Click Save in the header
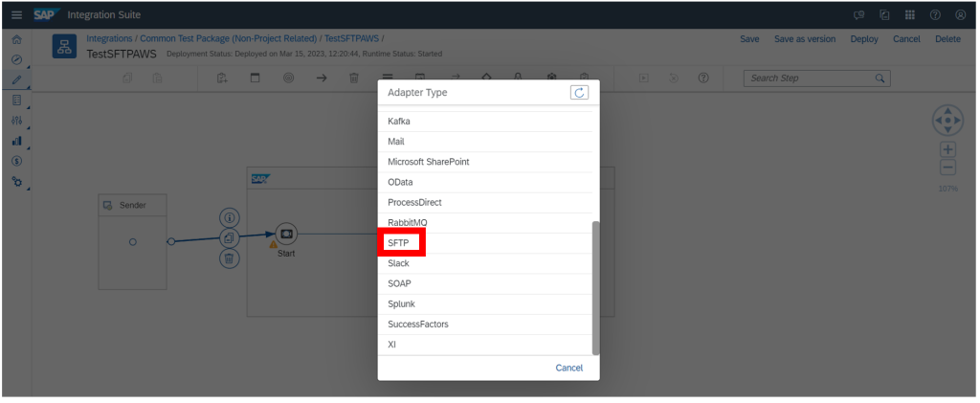This screenshot has width=980, height=403. tap(749, 38)
